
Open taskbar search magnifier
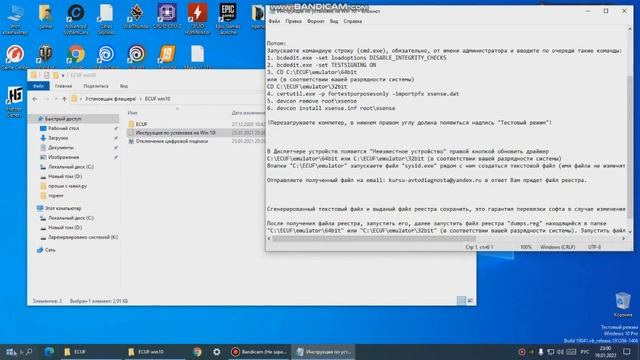click(x=29, y=352)
